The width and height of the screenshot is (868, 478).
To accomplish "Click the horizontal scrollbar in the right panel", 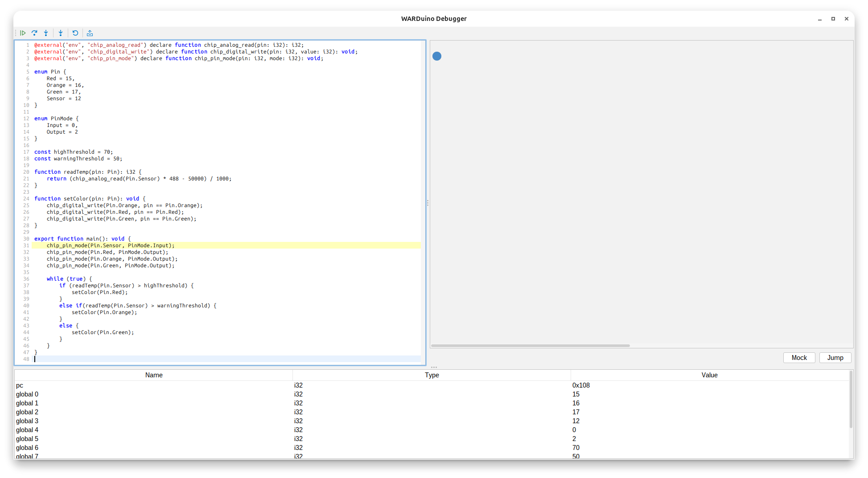I will click(530, 346).
